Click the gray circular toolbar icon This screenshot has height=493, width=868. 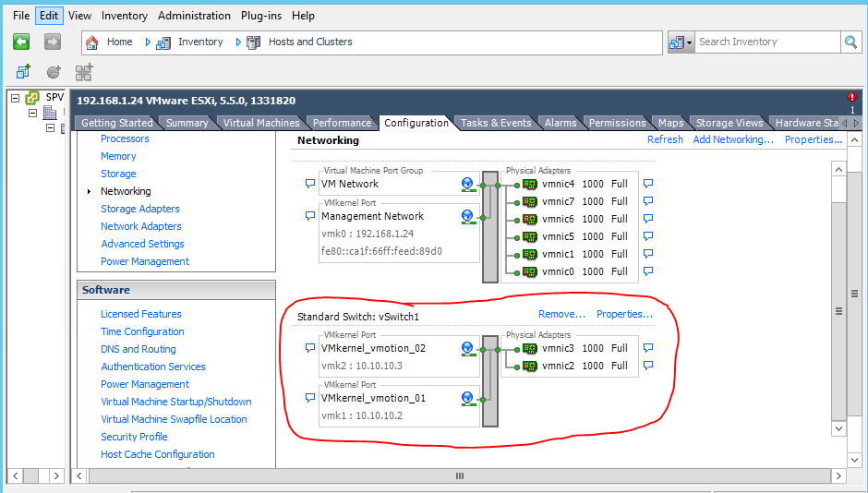click(54, 71)
